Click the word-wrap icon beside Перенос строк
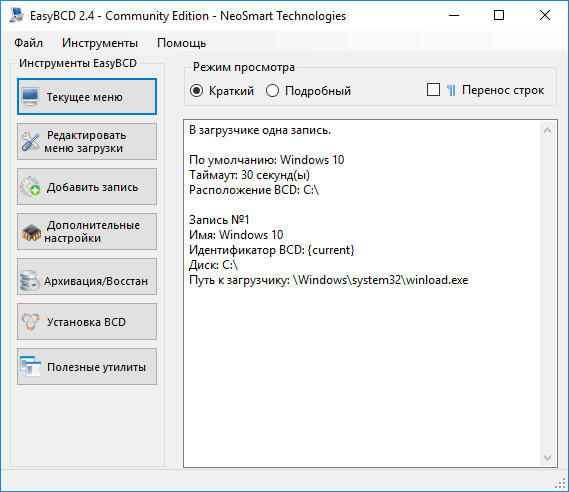 coord(451,90)
